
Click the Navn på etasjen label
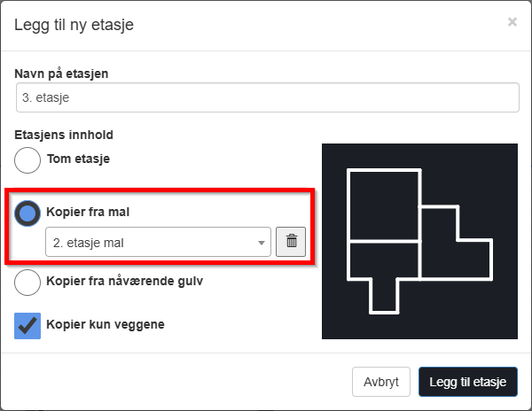coord(61,74)
